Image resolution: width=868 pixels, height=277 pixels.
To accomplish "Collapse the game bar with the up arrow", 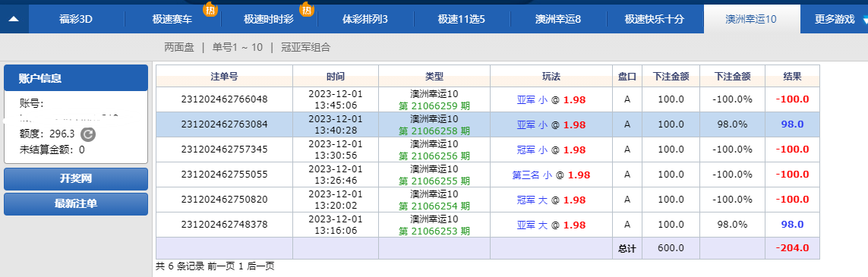I will click(14, 19).
